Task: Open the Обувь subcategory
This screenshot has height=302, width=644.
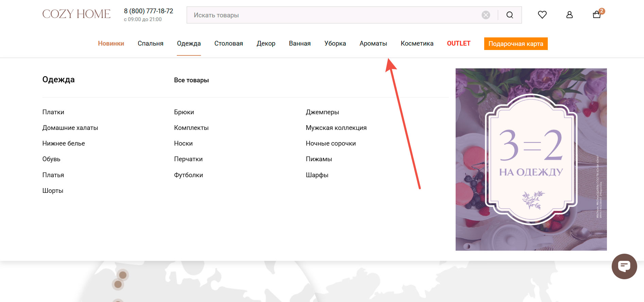Action: tap(51, 159)
